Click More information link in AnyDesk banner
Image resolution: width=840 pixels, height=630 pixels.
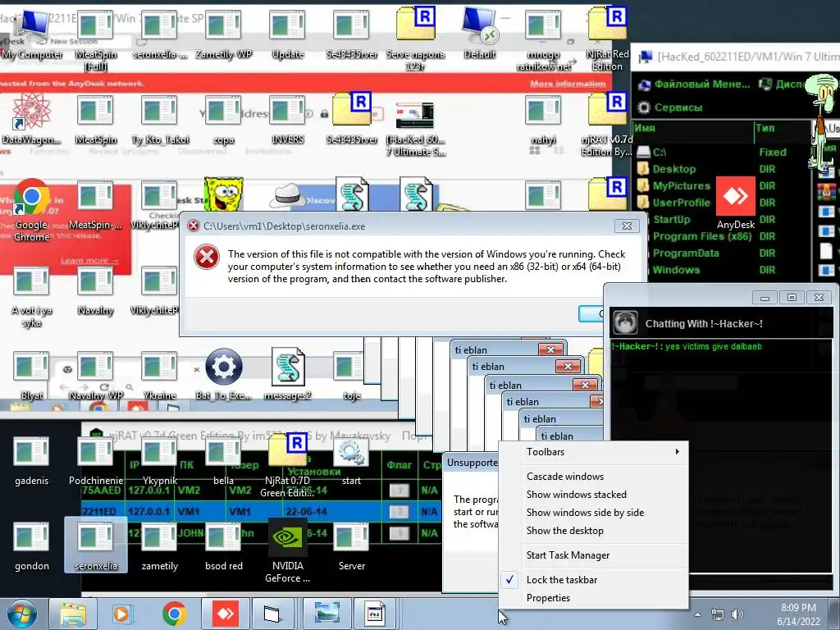[568, 84]
